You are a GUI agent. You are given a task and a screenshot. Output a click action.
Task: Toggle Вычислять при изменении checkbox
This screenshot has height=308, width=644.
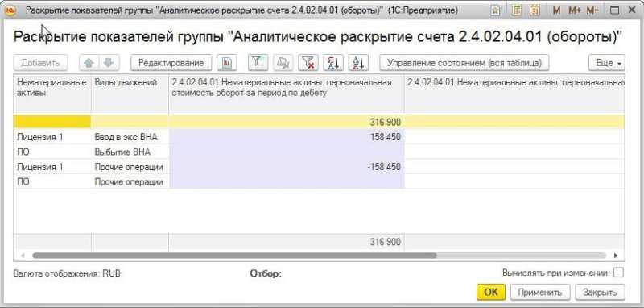coord(618,273)
